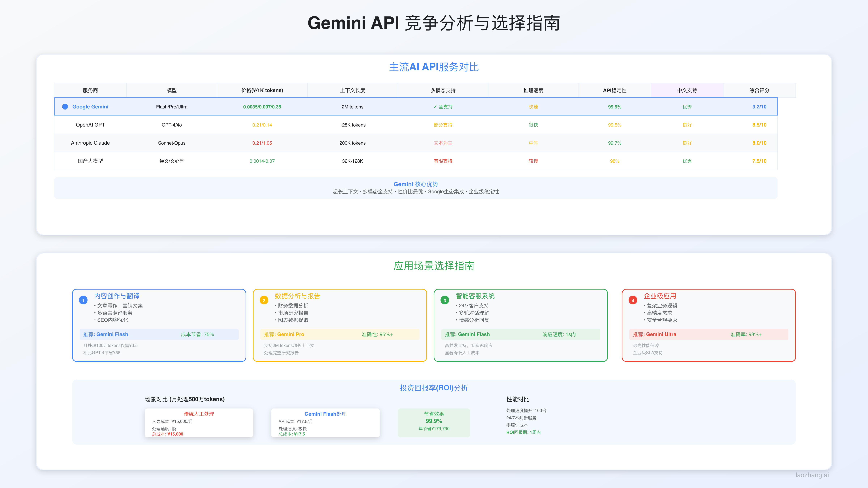Click the 传统人工处理 card heading
The width and height of the screenshot is (868, 488).
point(199,414)
